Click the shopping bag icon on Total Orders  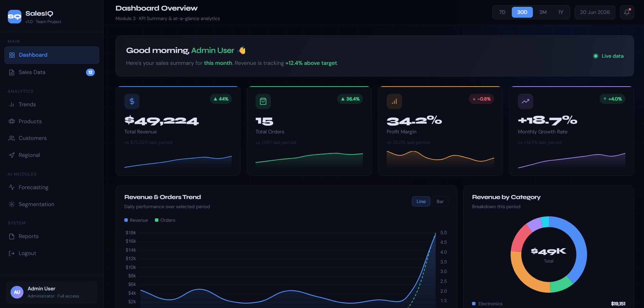pyautogui.click(x=263, y=101)
